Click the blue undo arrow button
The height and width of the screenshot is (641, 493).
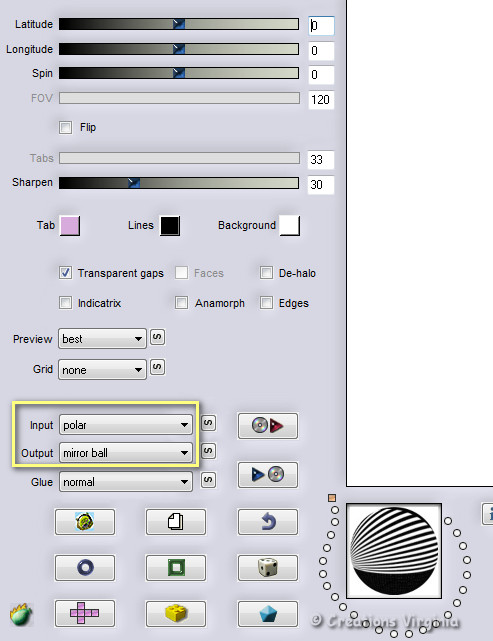coord(268,522)
